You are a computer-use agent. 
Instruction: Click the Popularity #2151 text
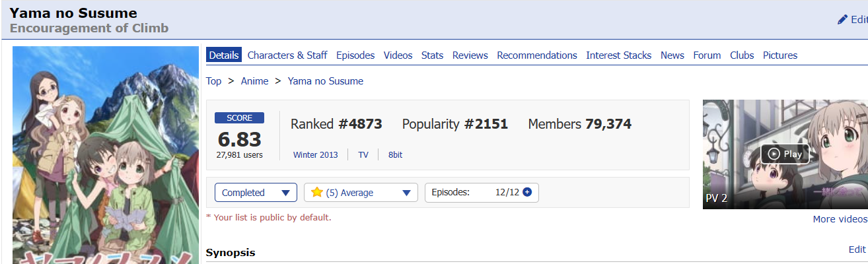tap(455, 123)
